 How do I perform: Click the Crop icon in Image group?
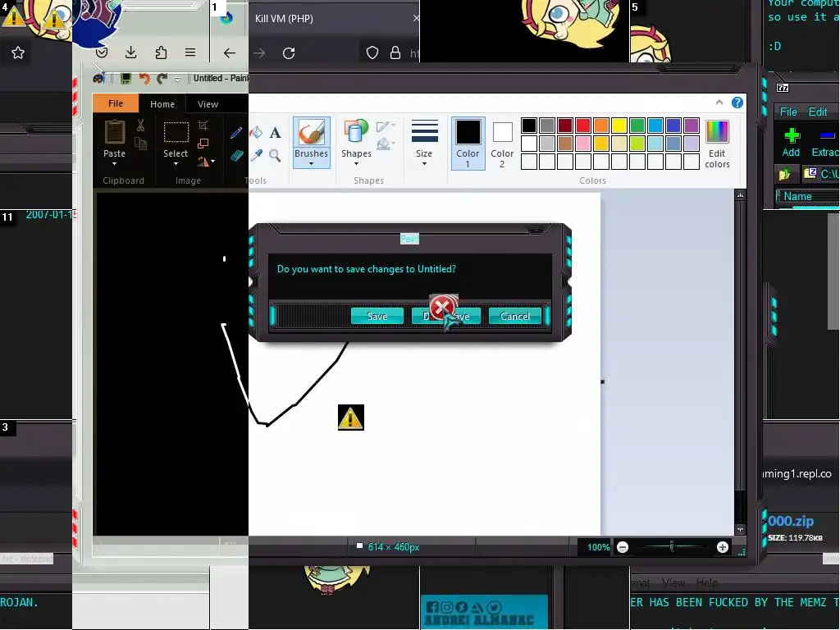pos(203,126)
